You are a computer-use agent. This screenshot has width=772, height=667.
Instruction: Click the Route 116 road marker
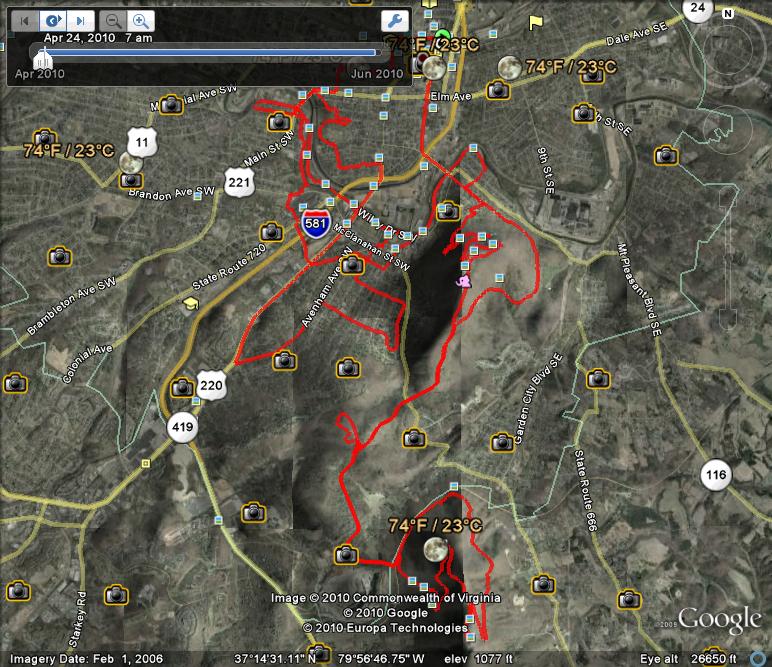click(715, 474)
